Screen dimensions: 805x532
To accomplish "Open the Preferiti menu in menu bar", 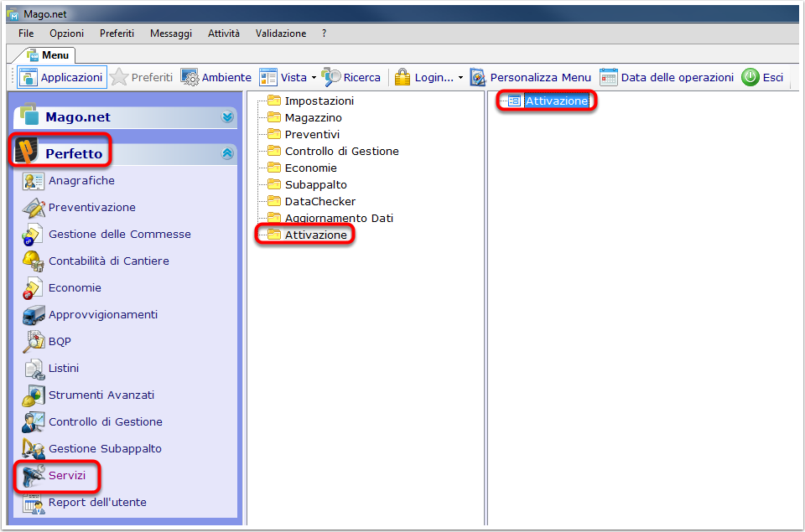I will coord(117,34).
